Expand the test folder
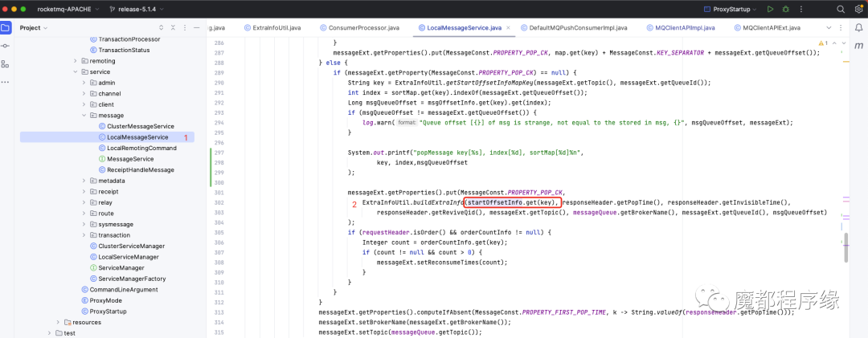This screenshot has height=338, width=868. [x=49, y=333]
